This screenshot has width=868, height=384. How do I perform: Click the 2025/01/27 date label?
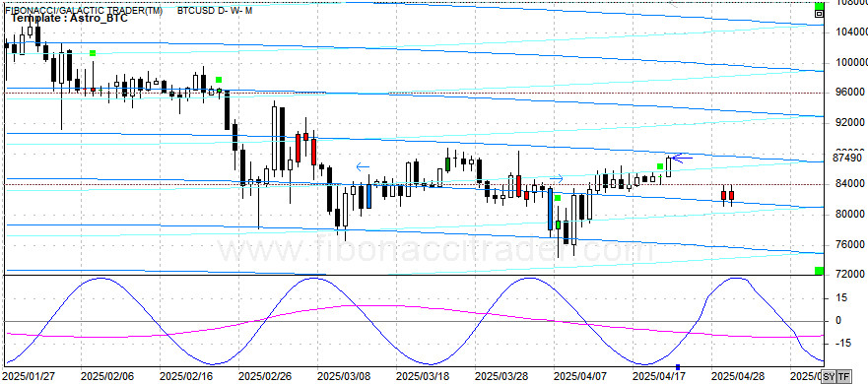point(29,376)
